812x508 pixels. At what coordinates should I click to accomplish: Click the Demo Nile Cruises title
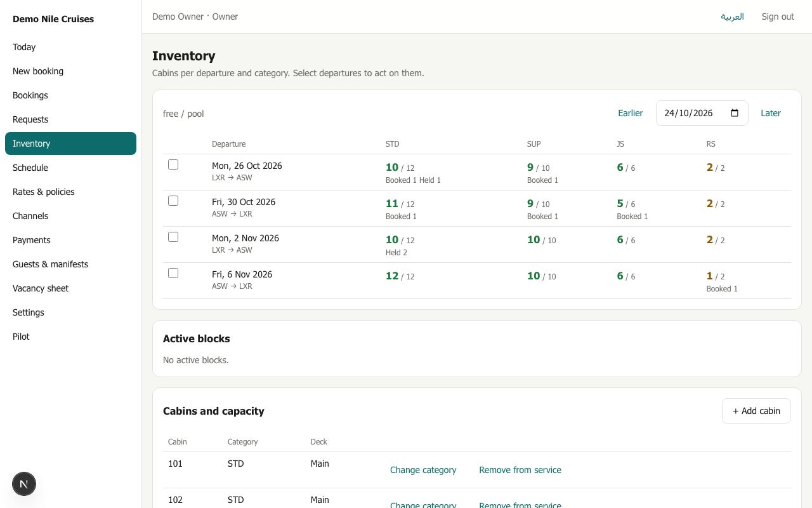pos(53,19)
